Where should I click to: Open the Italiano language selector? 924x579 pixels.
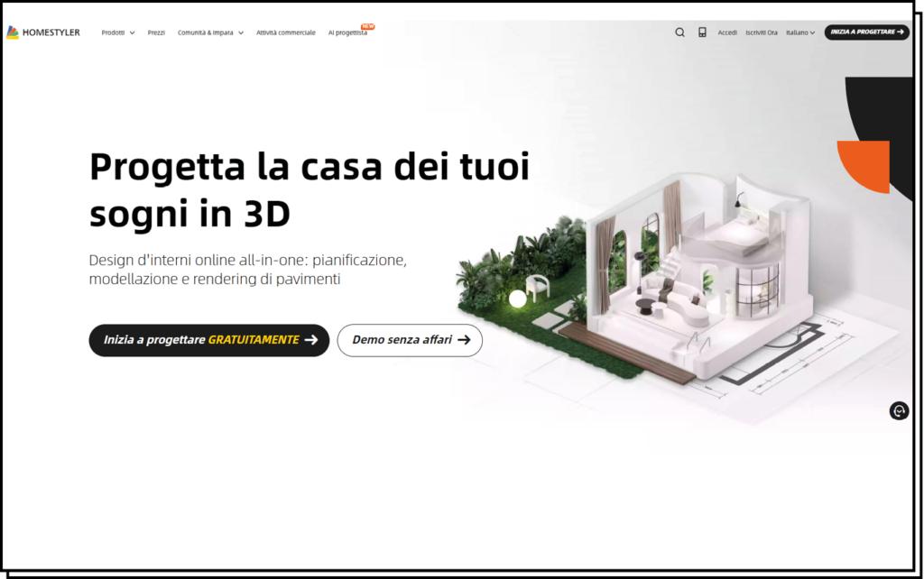(799, 32)
